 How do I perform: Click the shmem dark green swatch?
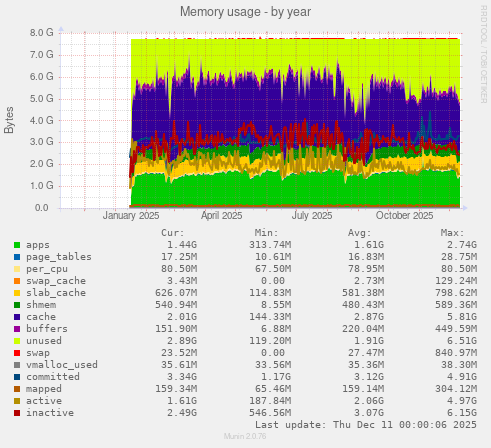coord(17,305)
